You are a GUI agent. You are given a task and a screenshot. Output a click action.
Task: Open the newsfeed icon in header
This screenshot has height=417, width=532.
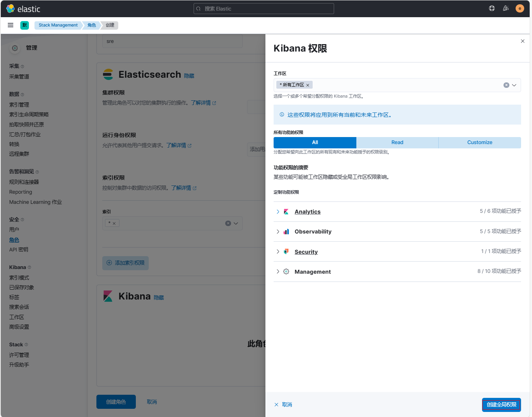pyautogui.click(x=506, y=9)
